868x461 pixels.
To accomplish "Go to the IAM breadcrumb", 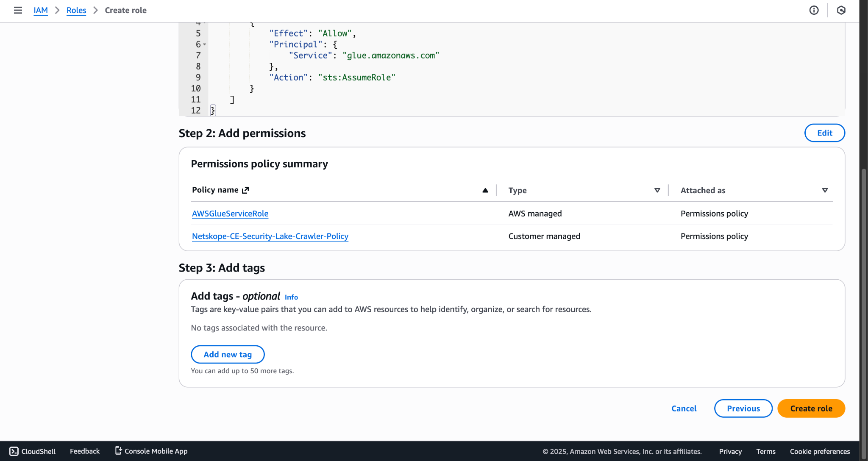I will pos(41,10).
